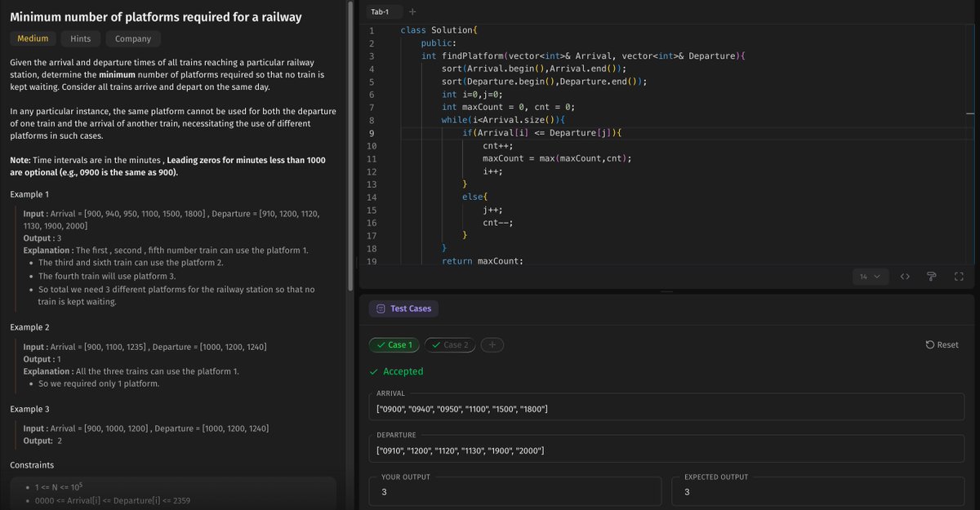Click the 'Example 1' heading

(29, 194)
